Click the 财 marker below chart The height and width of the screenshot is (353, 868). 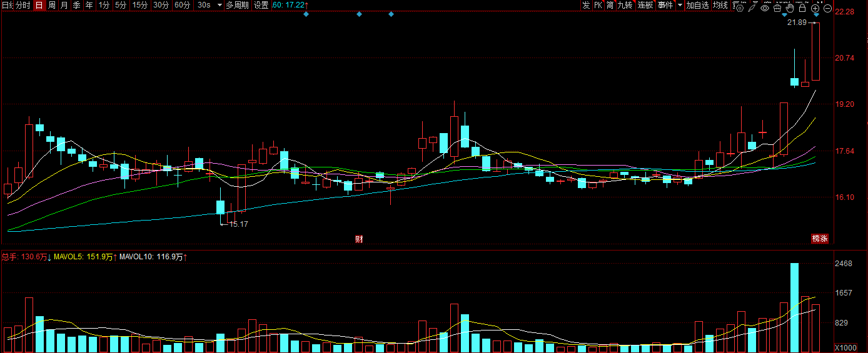(359, 239)
